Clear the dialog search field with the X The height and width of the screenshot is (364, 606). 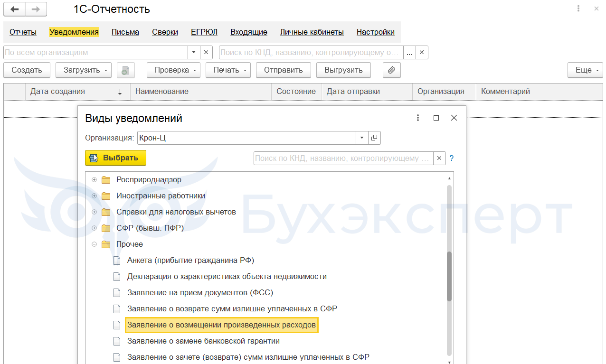pos(440,159)
